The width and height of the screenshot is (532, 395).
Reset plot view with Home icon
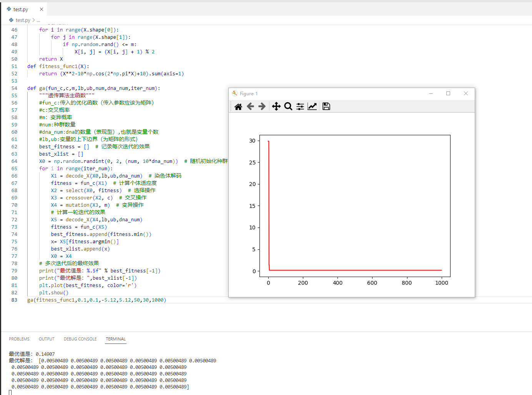pos(238,106)
